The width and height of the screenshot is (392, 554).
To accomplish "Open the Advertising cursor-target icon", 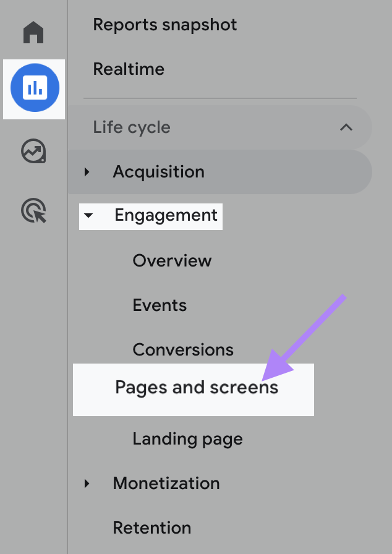I will tap(33, 211).
